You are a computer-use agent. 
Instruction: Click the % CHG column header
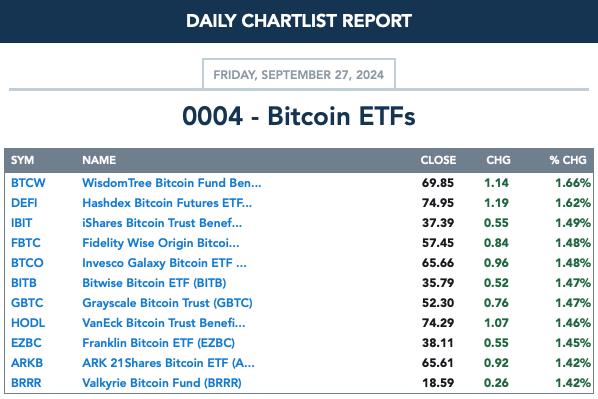point(568,160)
